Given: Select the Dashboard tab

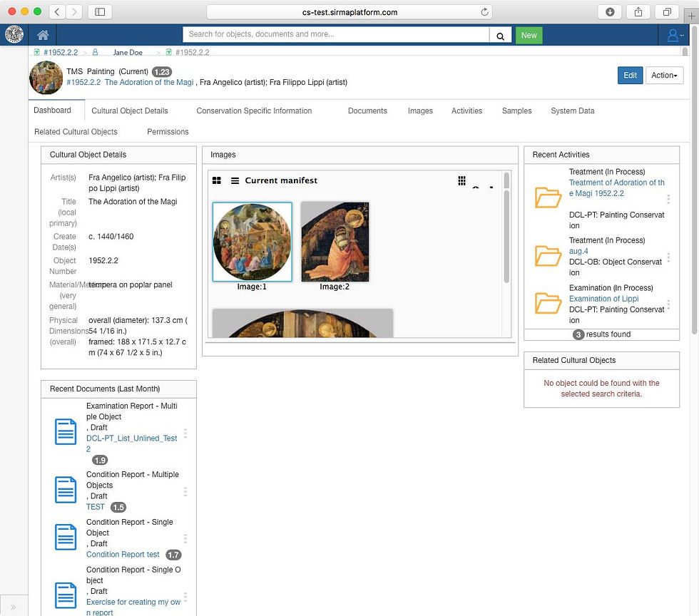Looking at the screenshot, I should pos(52,110).
